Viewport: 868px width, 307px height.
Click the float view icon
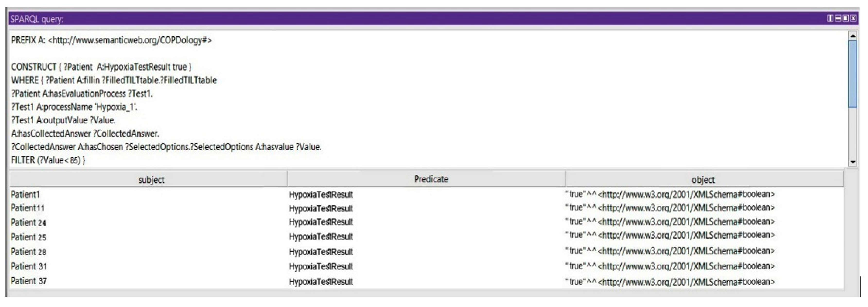point(846,18)
